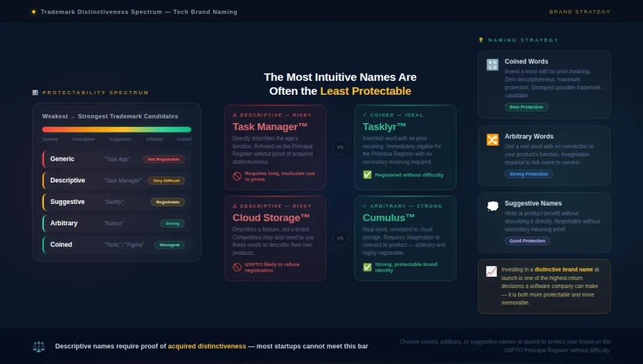643x364 pixels.
Task: Click the Least Protectable highlighted headline text
Action: 365,91
